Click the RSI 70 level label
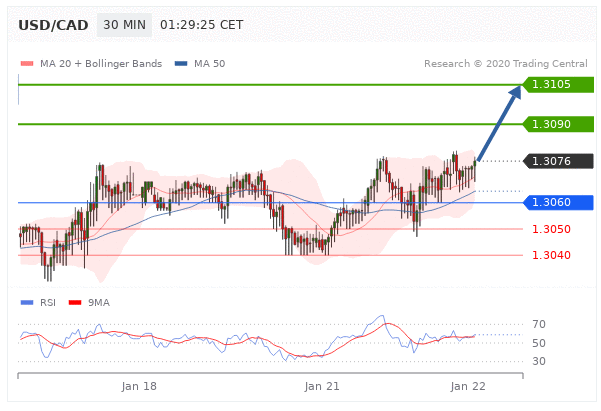 point(539,324)
